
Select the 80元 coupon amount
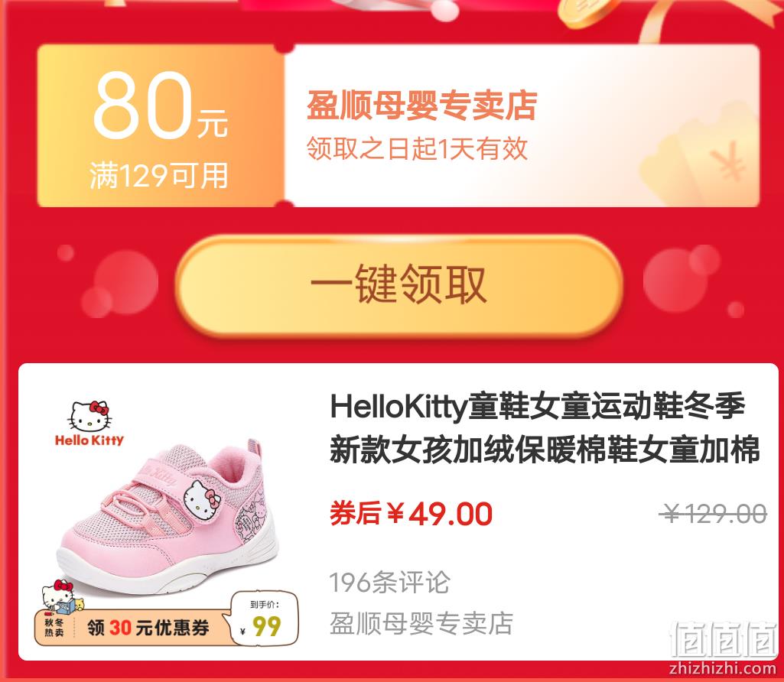click(160, 106)
